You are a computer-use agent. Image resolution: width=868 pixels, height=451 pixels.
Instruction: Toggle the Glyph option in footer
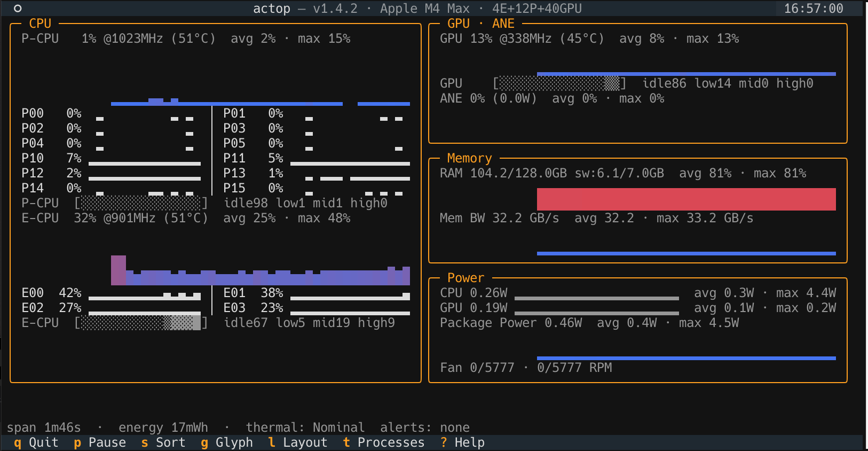pyautogui.click(x=227, y=442)
